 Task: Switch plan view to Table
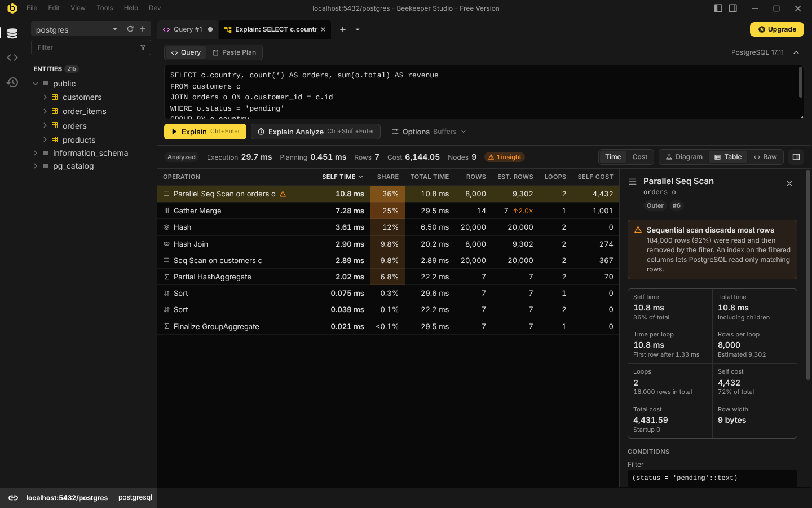(728, 157)
